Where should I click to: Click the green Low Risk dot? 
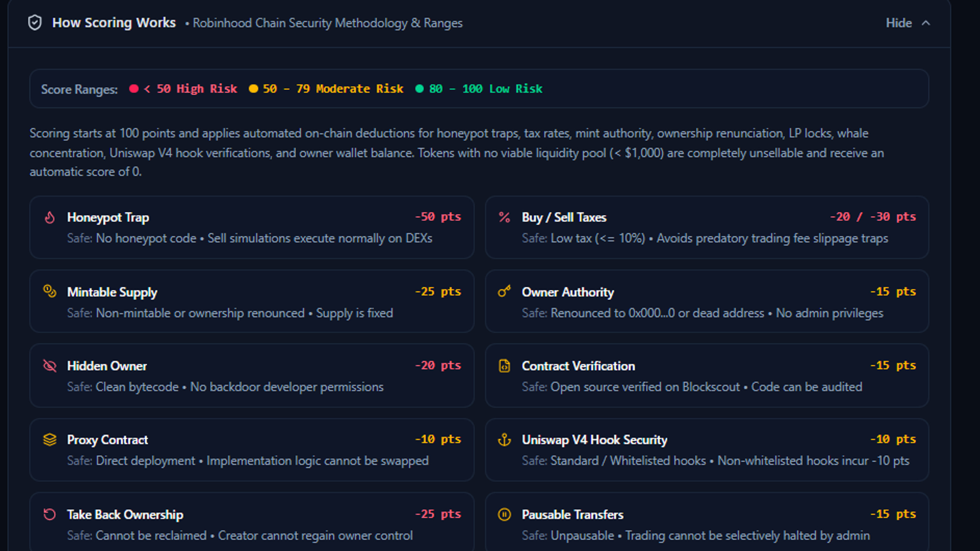419,89
